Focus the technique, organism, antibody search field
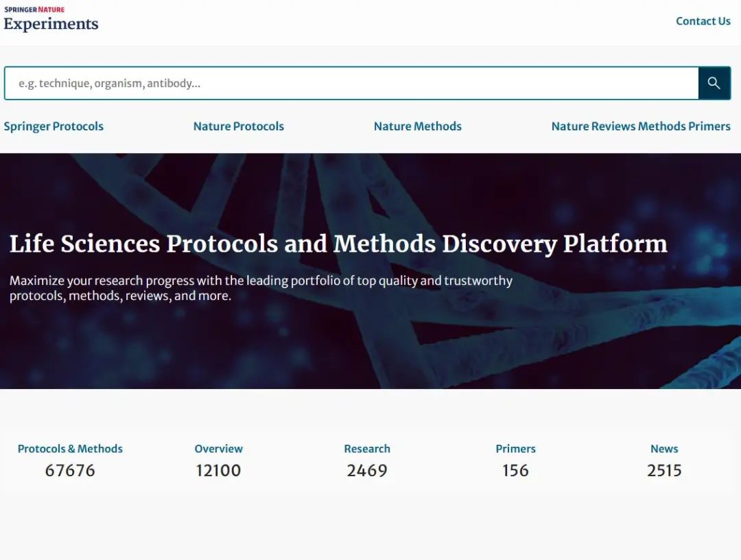Screen dimensions: 741x560 tap(351, 83)
